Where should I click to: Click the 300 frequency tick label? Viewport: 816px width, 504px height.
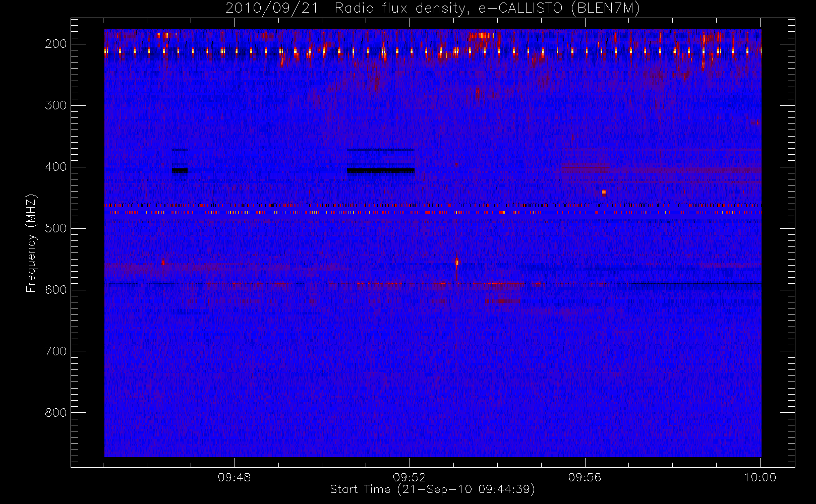tap(55, 105)
